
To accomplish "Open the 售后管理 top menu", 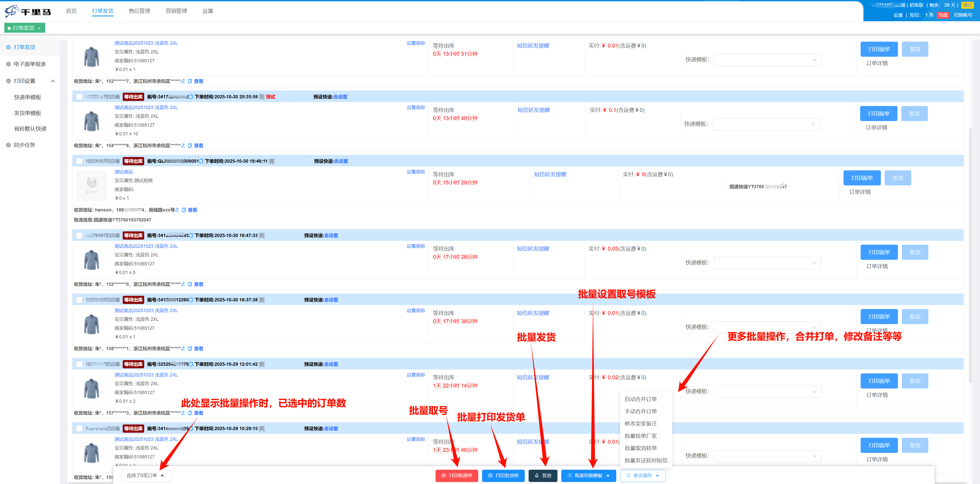I will (x=139, y=11).
